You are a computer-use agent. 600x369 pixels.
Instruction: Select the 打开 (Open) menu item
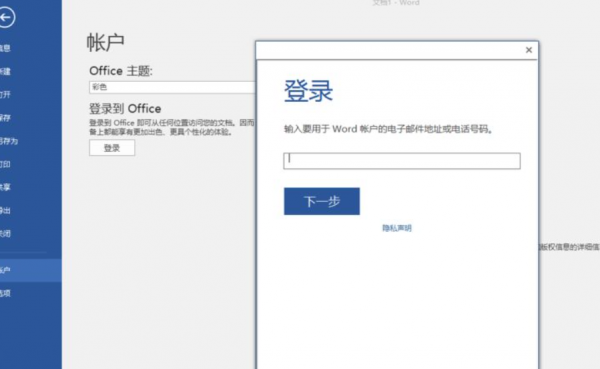5,94
